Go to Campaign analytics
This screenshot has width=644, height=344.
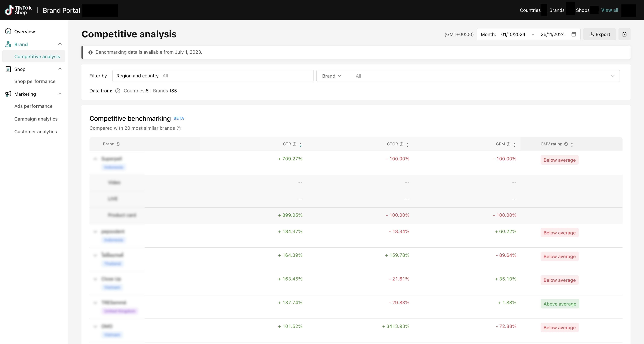[x=36, y=119]
